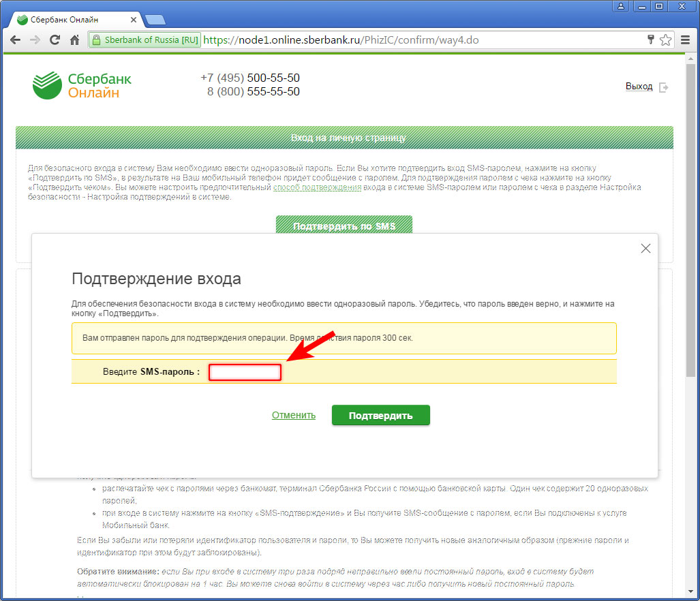Open the Chrome hamburger menu

coord(685,40)
